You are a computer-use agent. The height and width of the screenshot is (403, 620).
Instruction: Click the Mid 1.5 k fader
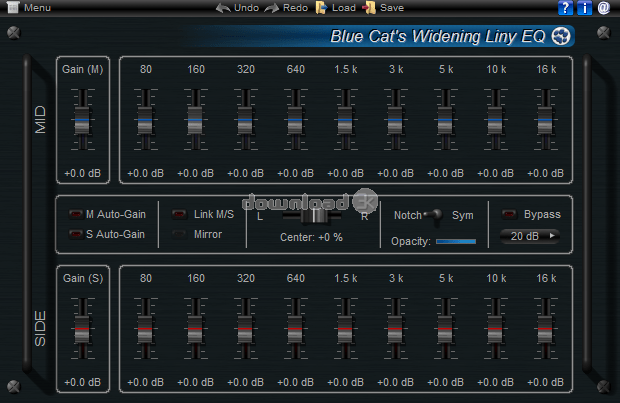[x=345, y=120]
